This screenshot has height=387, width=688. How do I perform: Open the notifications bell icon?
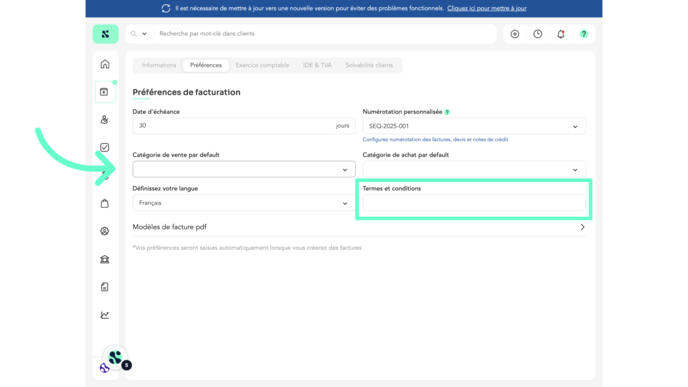561,34
